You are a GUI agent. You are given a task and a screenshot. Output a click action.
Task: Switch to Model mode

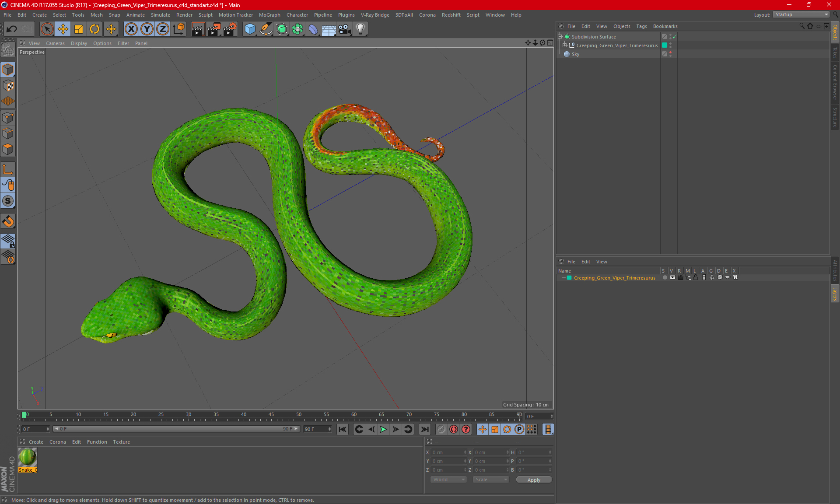tap(8, 70)
